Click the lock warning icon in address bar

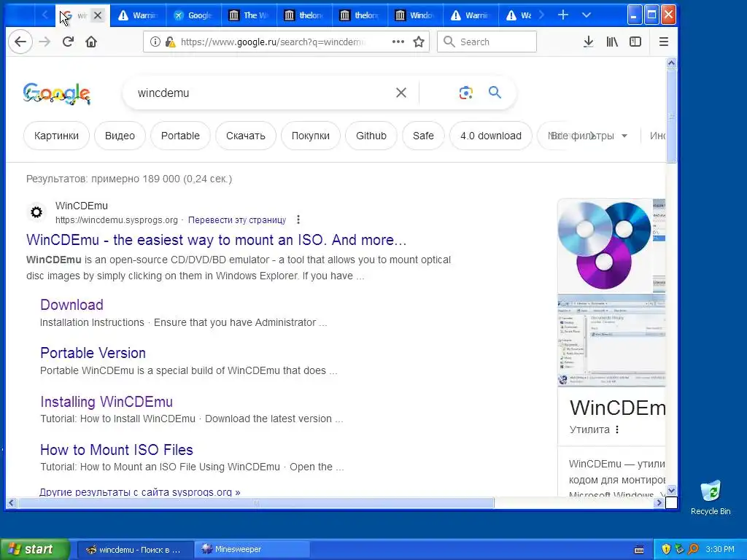170,42
